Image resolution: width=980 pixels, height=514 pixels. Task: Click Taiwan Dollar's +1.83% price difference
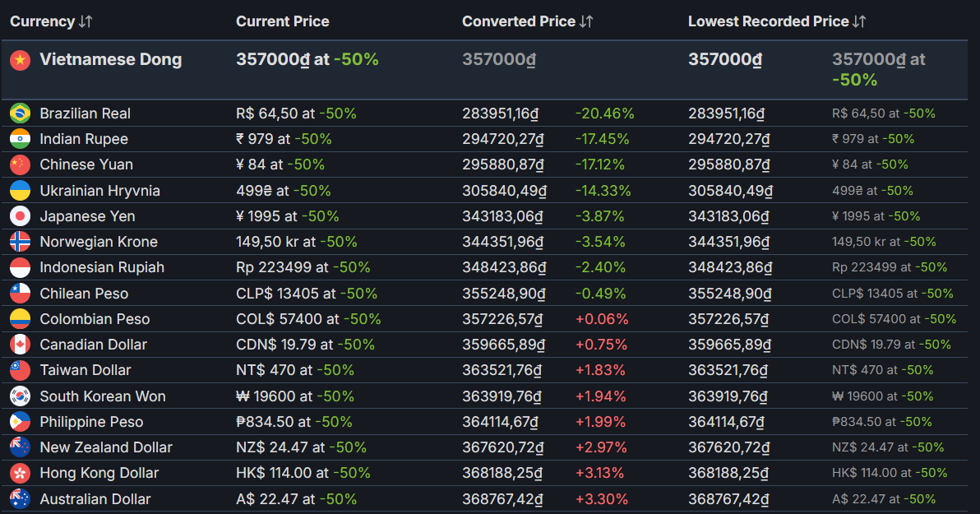pyautogui.click(x=600, y=370)
